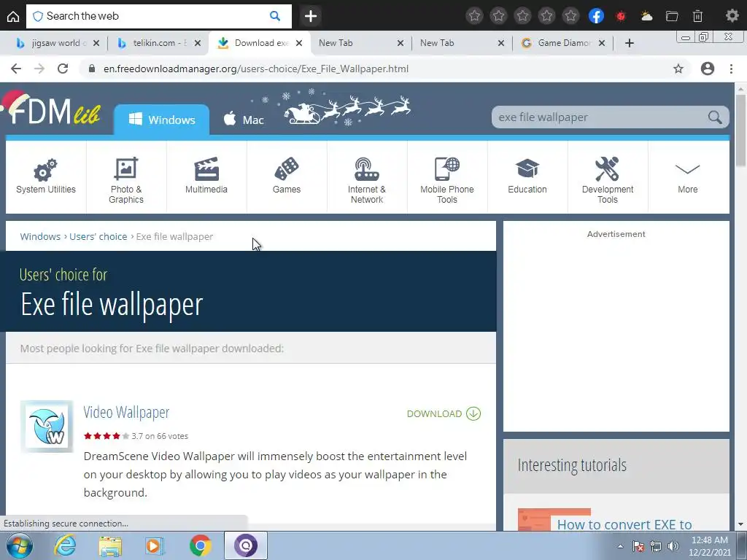Open the settings gear in the top bar
This screenshot has height=560, width=747.
(732, 16)
